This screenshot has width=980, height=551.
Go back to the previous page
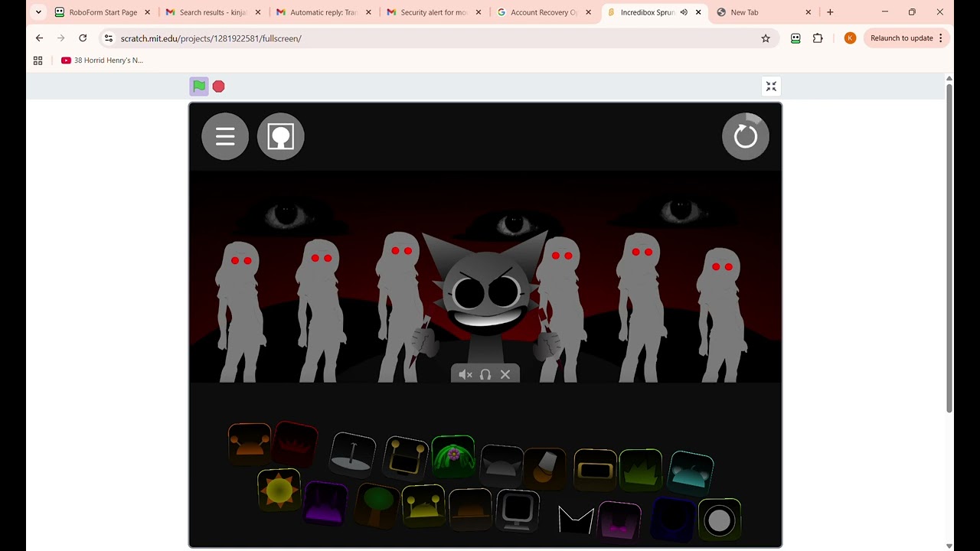point(39,38)
